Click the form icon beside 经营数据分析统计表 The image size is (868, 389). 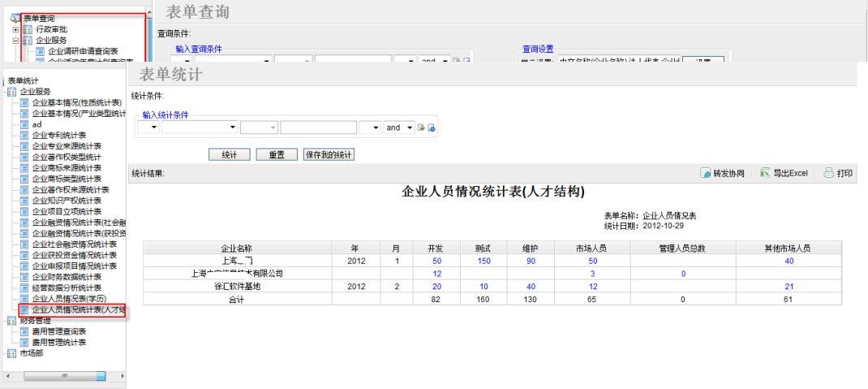[24, 288]
